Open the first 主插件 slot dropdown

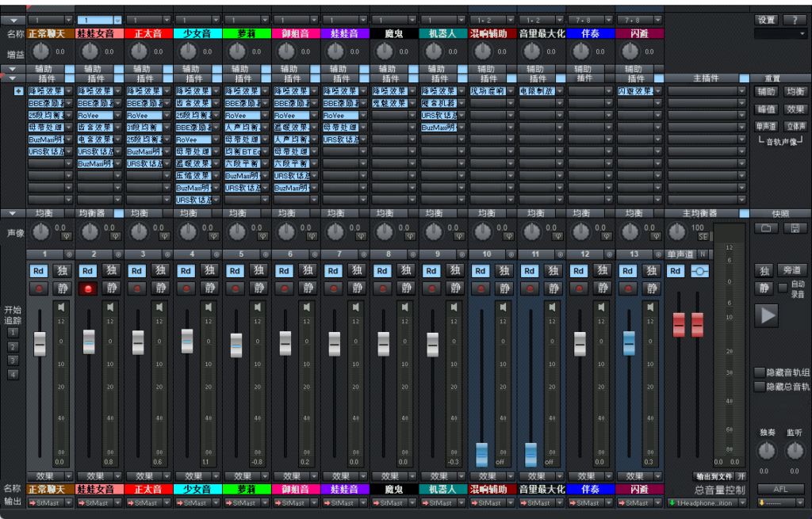(x=706, y=91)
